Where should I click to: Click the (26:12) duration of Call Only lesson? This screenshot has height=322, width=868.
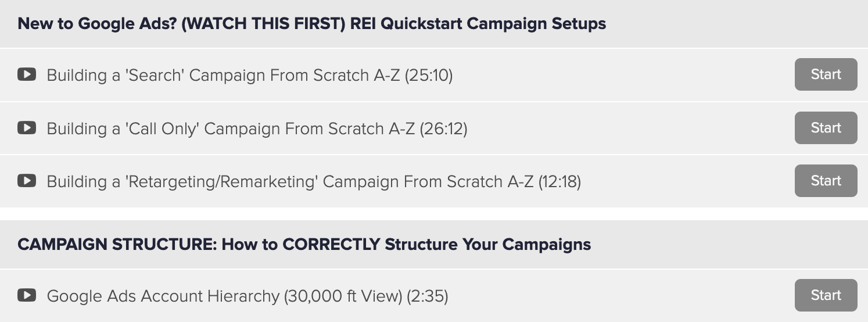coord(443,128)
